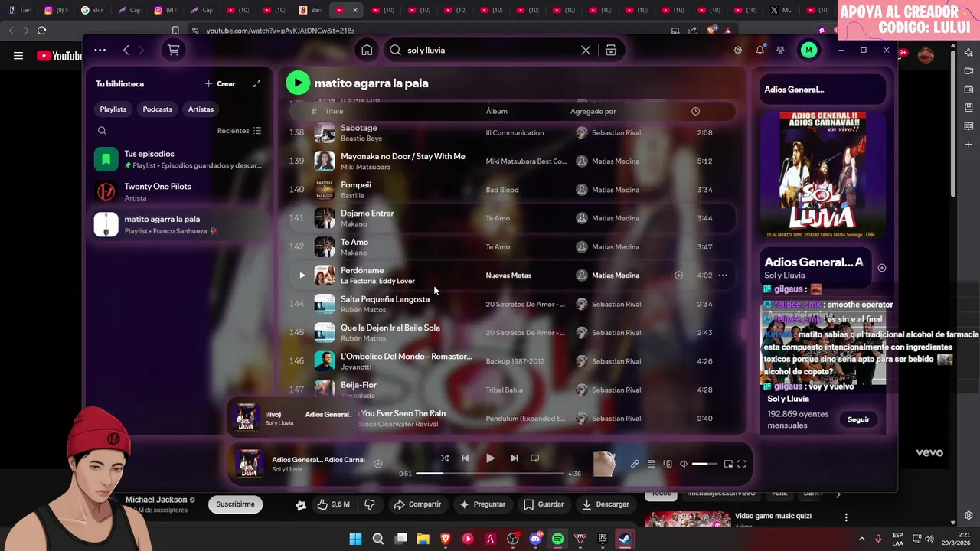Click the Crear button in library

coord(220,83)
